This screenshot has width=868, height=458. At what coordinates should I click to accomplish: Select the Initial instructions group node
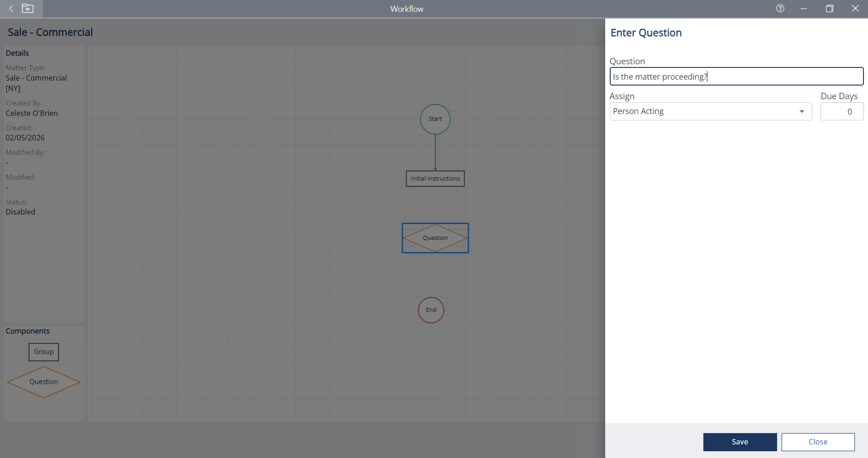point(435,179)
